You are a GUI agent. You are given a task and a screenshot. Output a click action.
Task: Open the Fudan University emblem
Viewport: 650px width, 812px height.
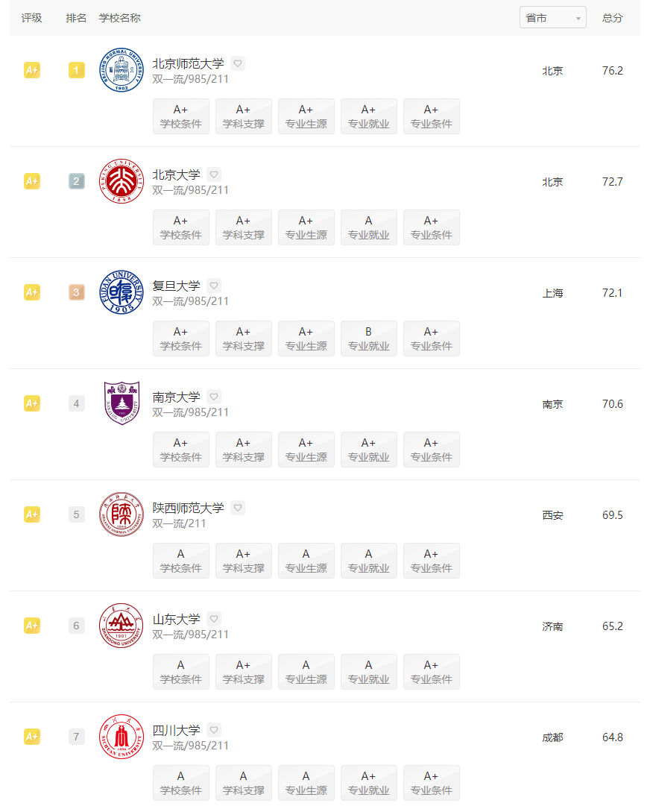[122, 292]
